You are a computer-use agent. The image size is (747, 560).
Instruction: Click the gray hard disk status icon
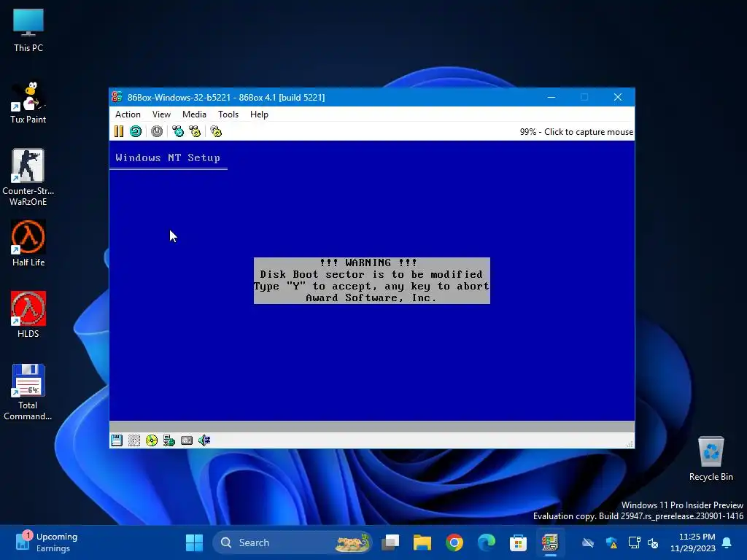point(187,440)
